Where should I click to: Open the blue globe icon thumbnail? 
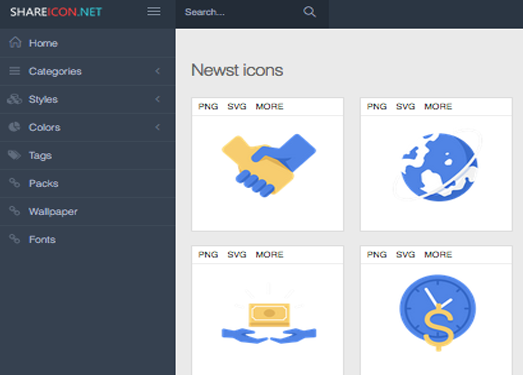tap(438, 166)
